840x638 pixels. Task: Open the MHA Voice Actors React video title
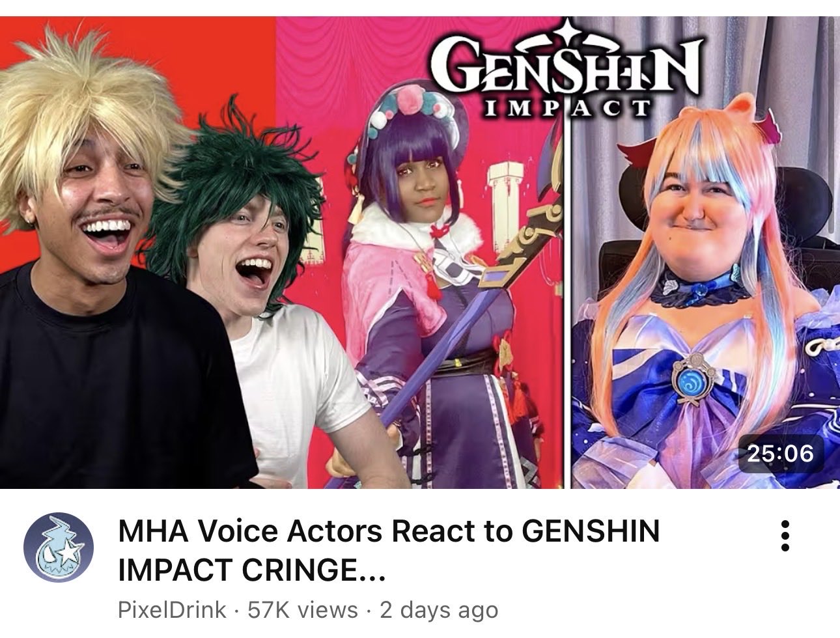(389, 550)
